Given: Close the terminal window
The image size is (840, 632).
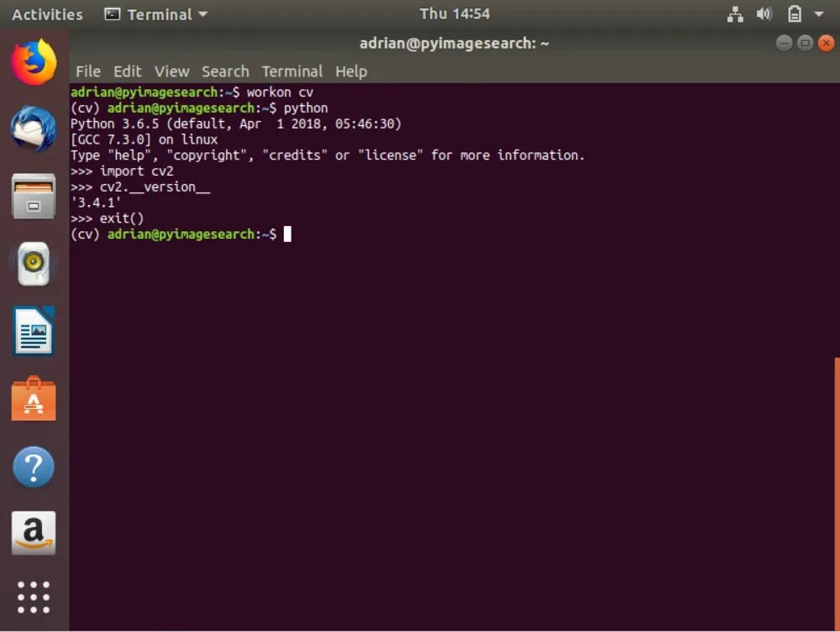Looking at the screenshot, I should coord(826,43).
